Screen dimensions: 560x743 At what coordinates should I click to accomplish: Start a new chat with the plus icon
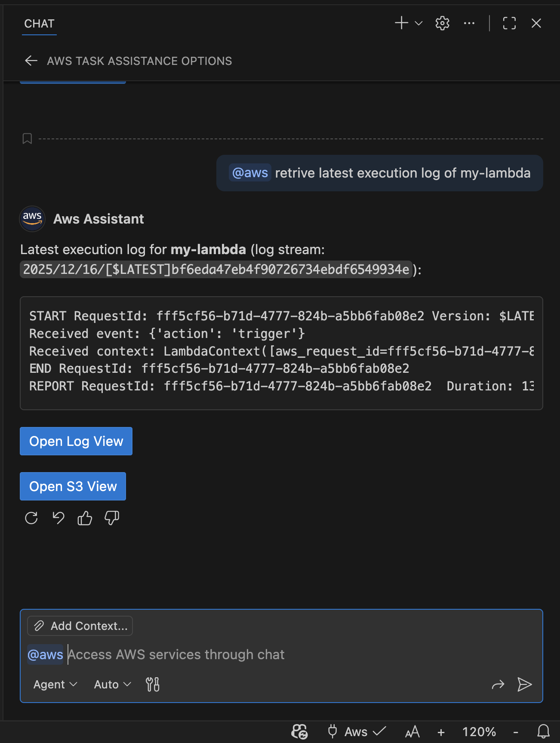pos(401,23)
